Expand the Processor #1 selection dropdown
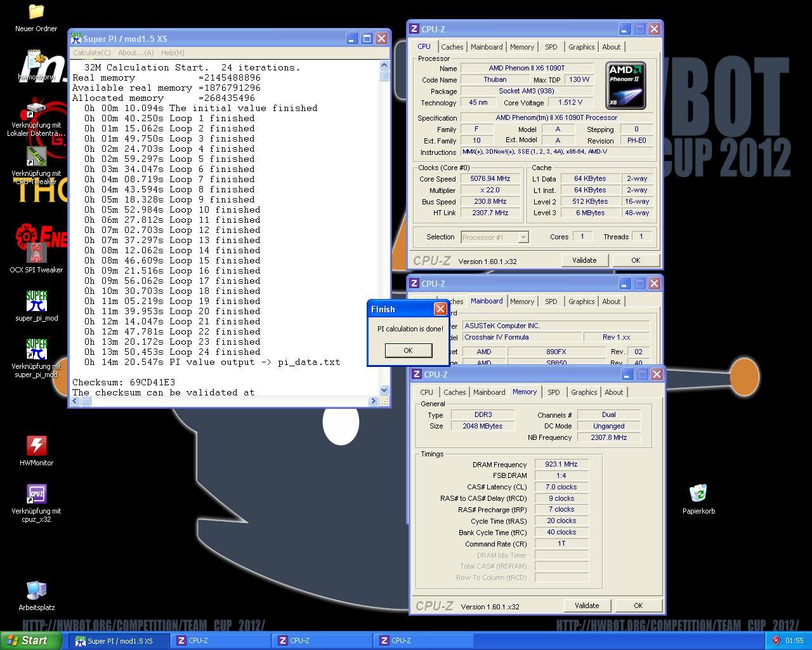Image resolution: width=812 pixels, height=650 pixels. pyautogui.click(x=523, y=237)
